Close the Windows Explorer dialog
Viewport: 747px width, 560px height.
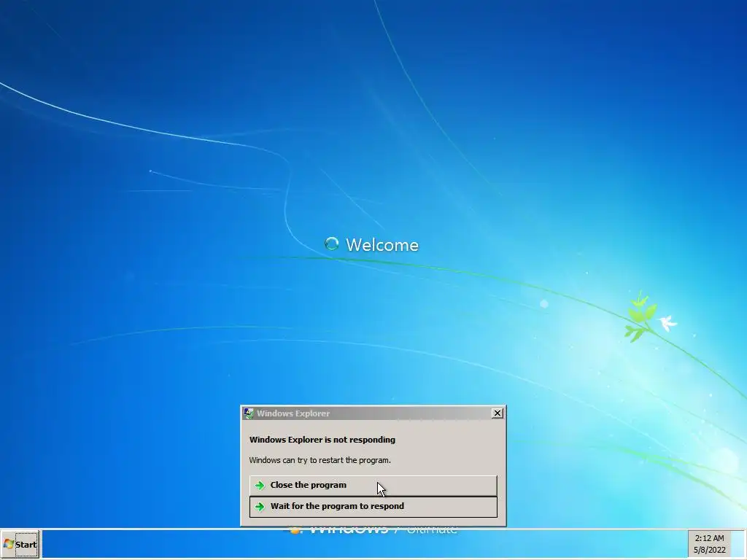[x=497, y=413]
